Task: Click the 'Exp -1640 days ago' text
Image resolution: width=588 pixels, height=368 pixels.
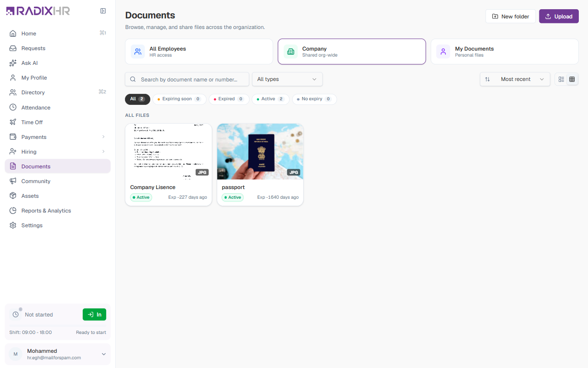Action: (278, 197)
